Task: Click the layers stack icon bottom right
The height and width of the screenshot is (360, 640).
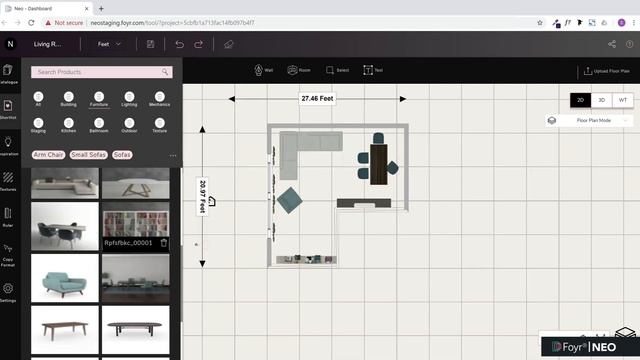Action: pyautogui.click(x=625, y=333)
